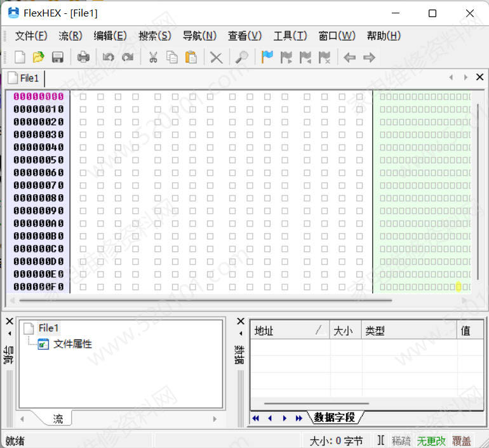489x448 pixels.
Task: Click the Find magnifier icon
Action: click(x=241, y=58)
